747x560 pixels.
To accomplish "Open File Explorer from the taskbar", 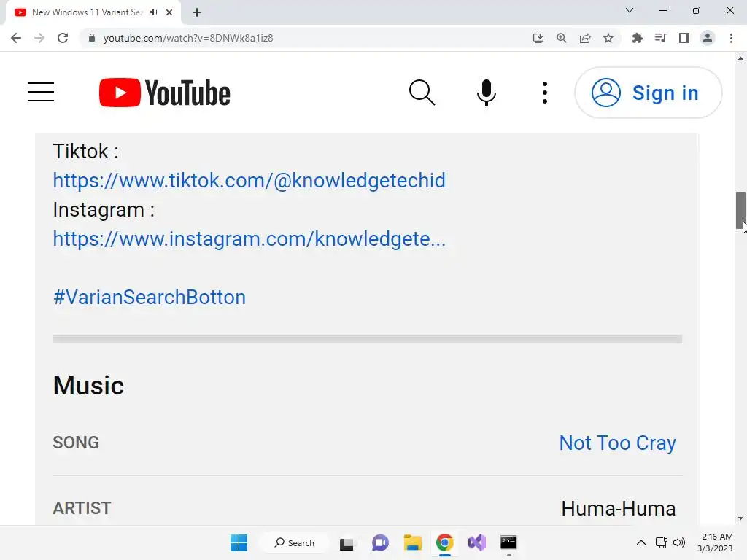I will pos(413,542).
